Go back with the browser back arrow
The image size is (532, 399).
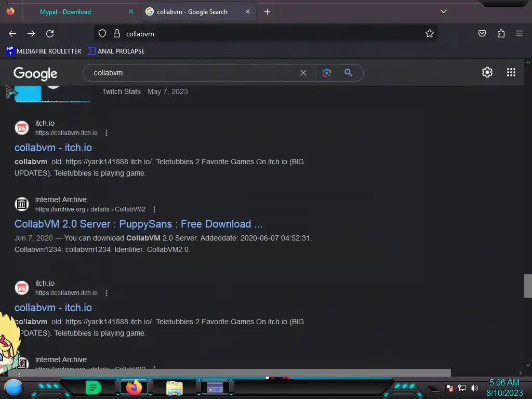point(12,34)
